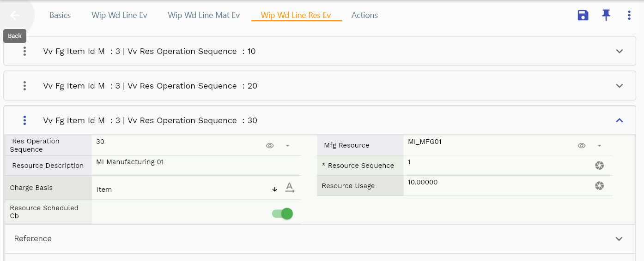This screenshot has height=261, width=644.
Task: Click eye icon in Mfg Resource field
Action: point(582,146)
